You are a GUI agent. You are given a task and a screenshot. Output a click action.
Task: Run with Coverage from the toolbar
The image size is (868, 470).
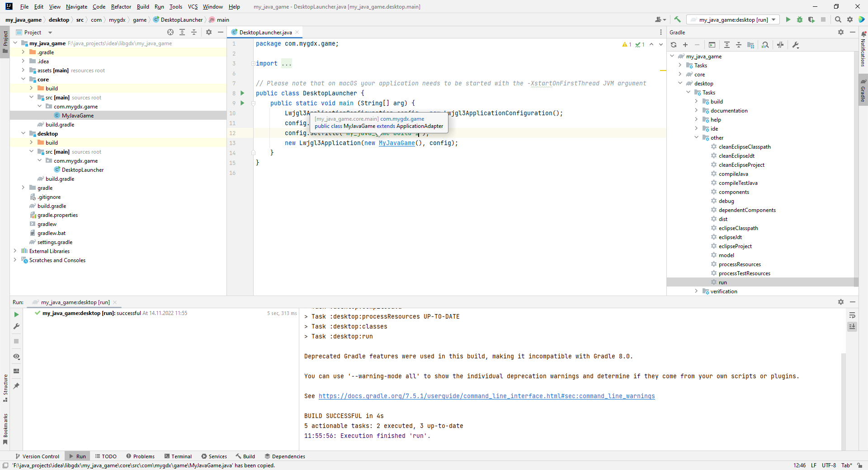click(x=811, y=19)
